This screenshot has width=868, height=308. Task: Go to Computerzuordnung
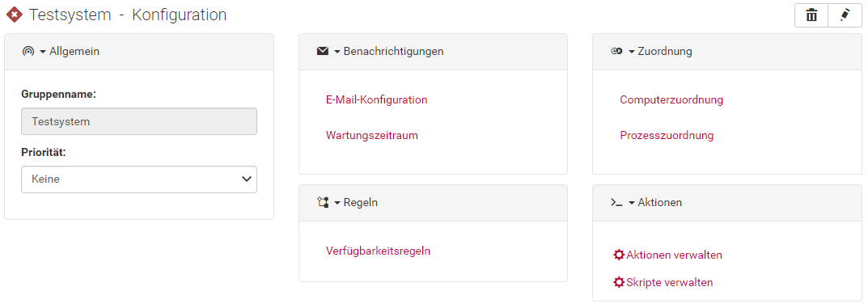click(671, 100)
